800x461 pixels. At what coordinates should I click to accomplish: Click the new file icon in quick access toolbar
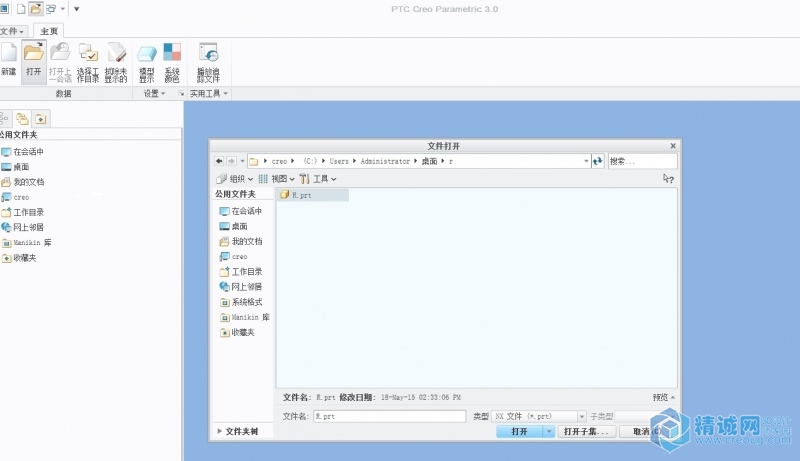tap(21, 9)
